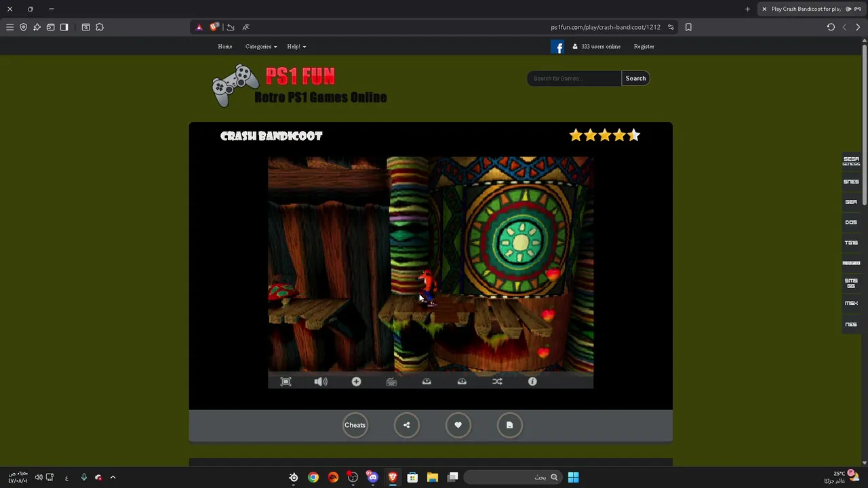Expand the Categories dropdown menu
The image size is (868, 488).
[261, 47]
